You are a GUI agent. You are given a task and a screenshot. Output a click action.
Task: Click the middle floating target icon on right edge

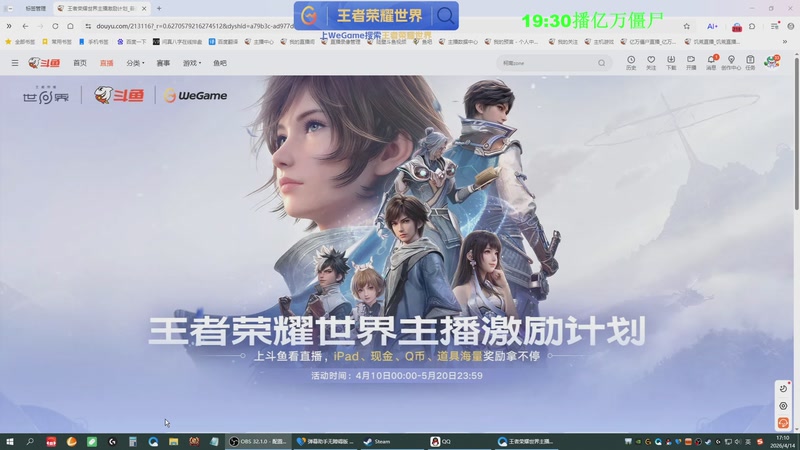[x=783, y=406]
